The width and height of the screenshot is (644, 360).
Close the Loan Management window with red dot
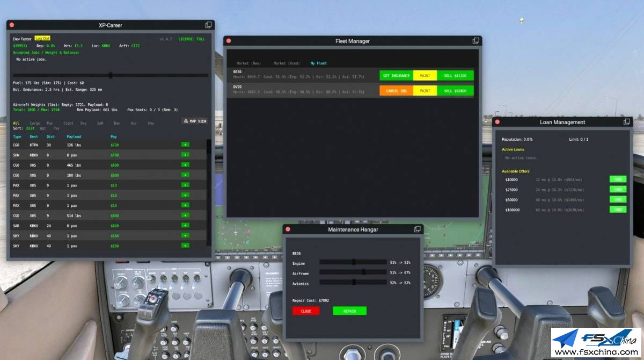[x=497, y=122]
